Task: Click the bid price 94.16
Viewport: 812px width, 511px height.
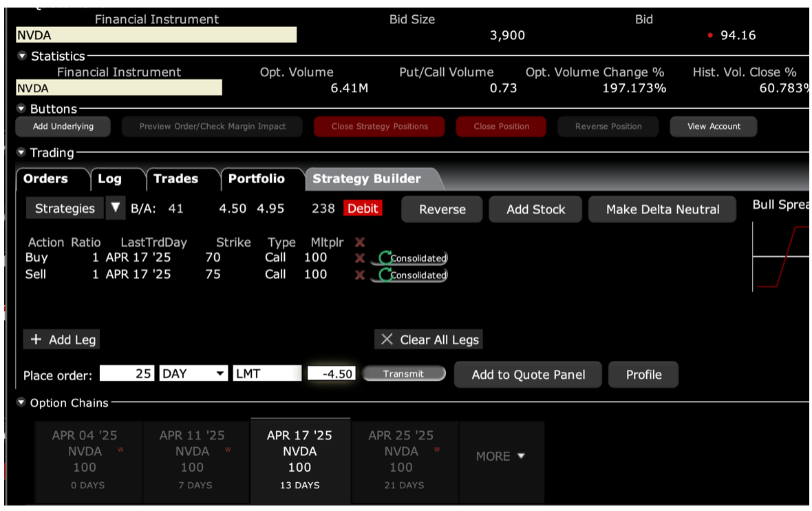Action: (738, 35)
